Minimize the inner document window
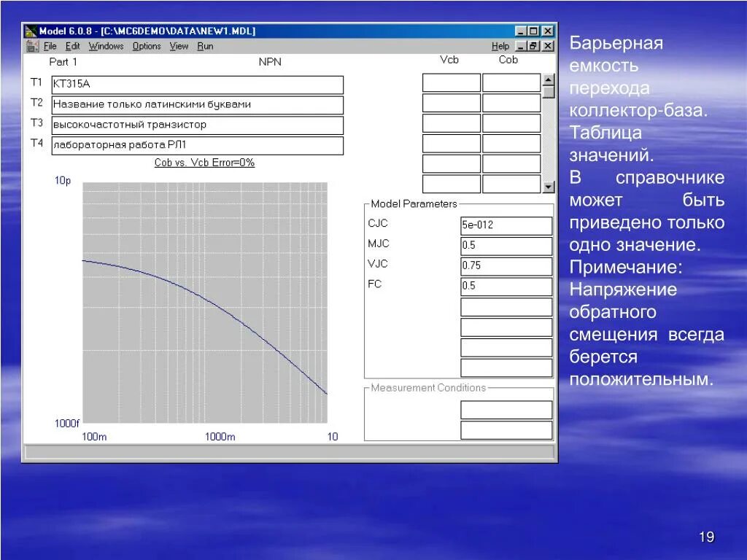747x560 pixels. pos(521,46)
